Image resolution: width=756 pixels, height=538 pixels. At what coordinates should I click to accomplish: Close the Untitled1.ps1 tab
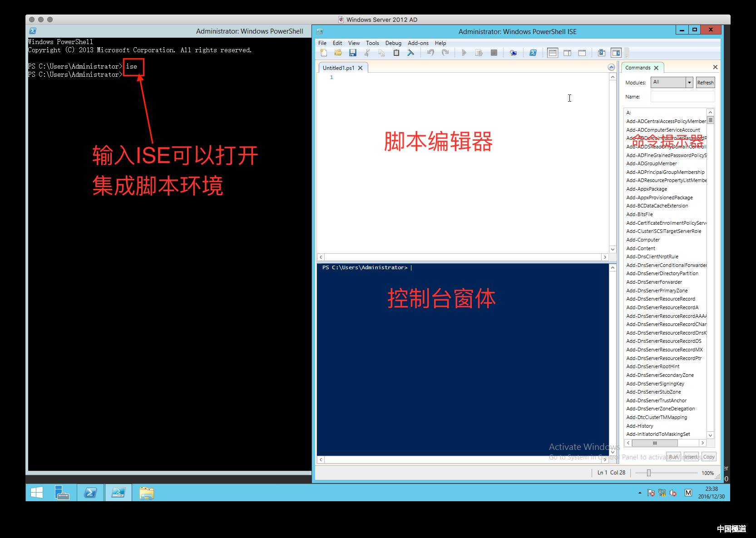[x=360, y=68]
